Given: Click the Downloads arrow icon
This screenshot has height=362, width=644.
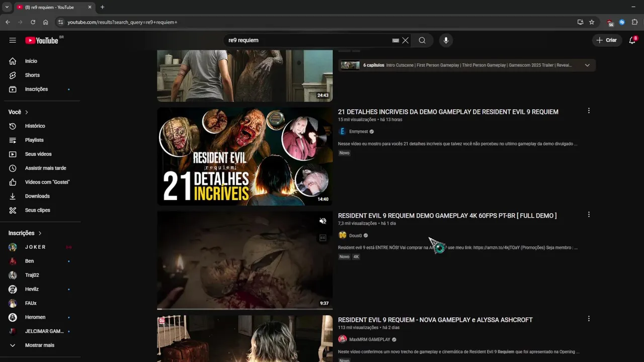Looking at the screenshot, I should [13, 196].
